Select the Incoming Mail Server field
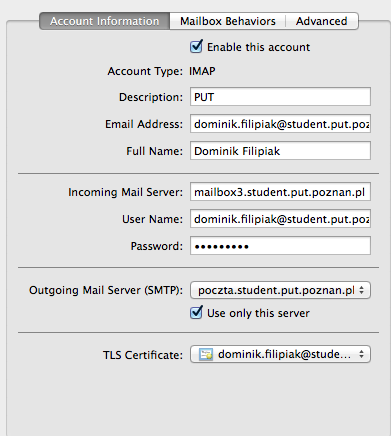The height and width of the screenshot is (436, 391). point(280,192)
